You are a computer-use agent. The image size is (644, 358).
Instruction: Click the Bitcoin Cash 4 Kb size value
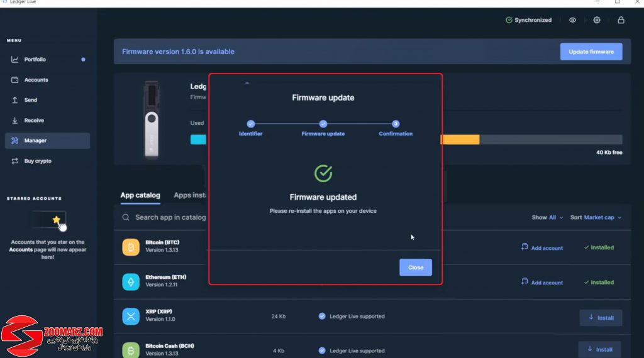point(279,351)
